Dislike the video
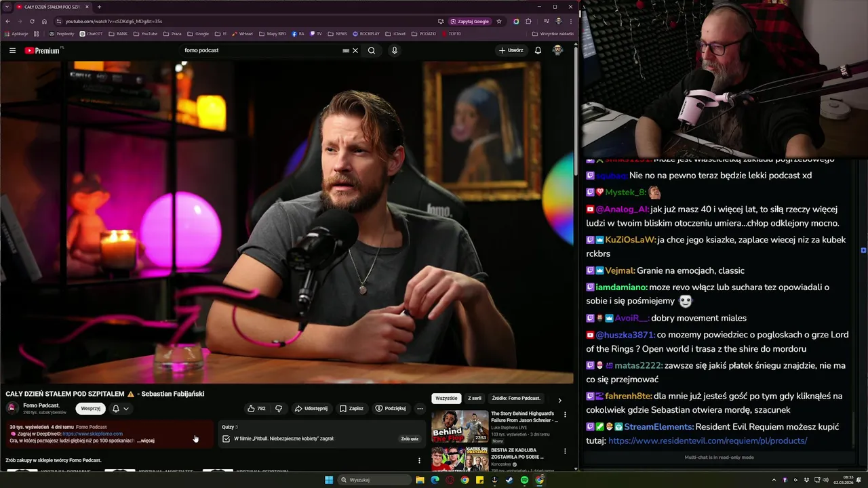This screenshot has height=488, width=868. click(x=279, y=409)
